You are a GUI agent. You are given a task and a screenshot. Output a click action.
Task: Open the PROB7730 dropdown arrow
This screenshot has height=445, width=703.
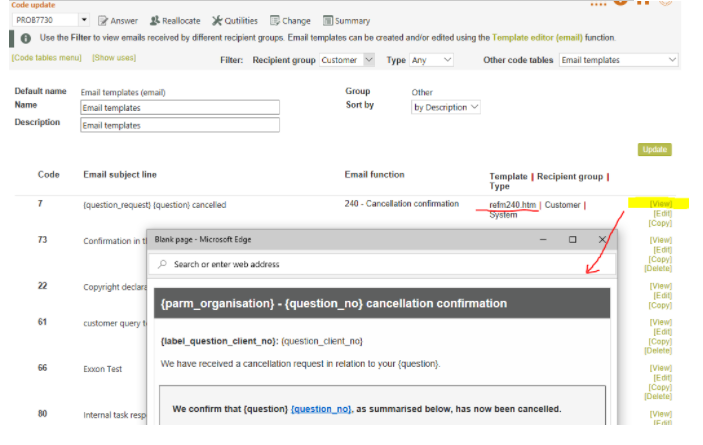tap(84, 20)
